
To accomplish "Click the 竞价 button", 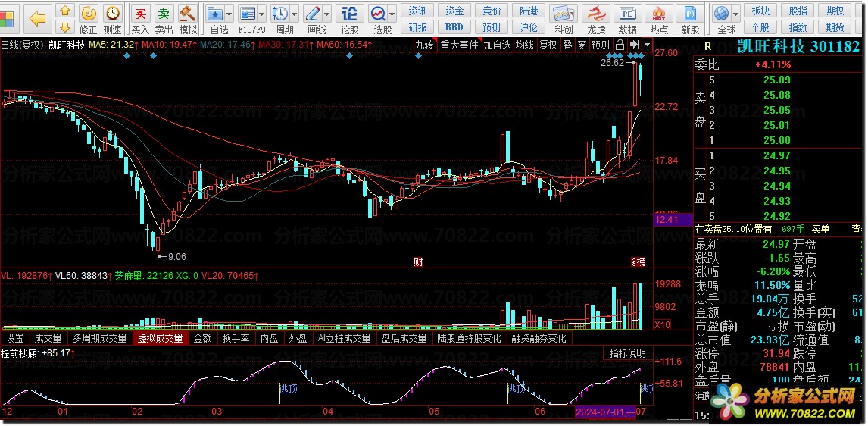I will click(x=491, y=11).
